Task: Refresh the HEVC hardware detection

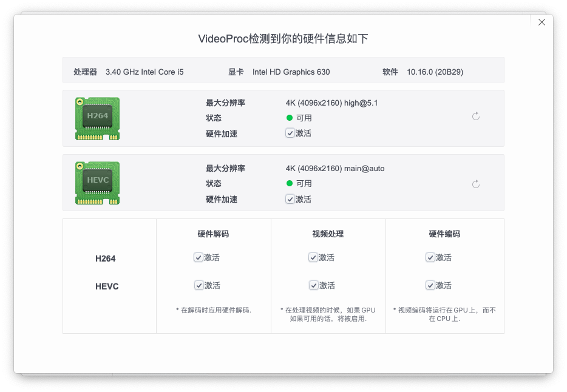Action: click(x=476, y=184)
